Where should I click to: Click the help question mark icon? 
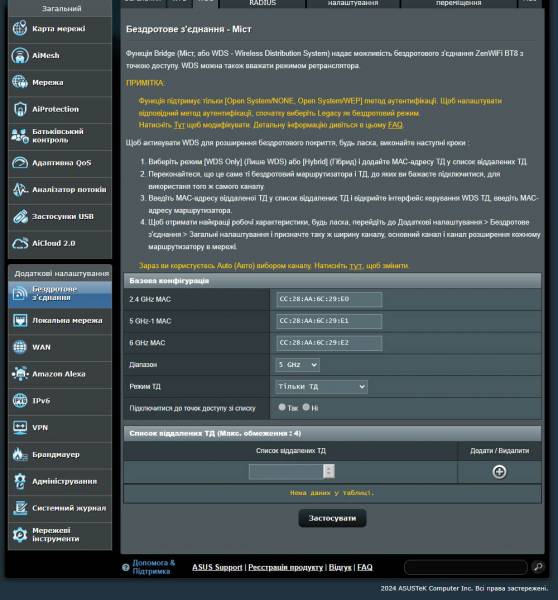point(126,567)
